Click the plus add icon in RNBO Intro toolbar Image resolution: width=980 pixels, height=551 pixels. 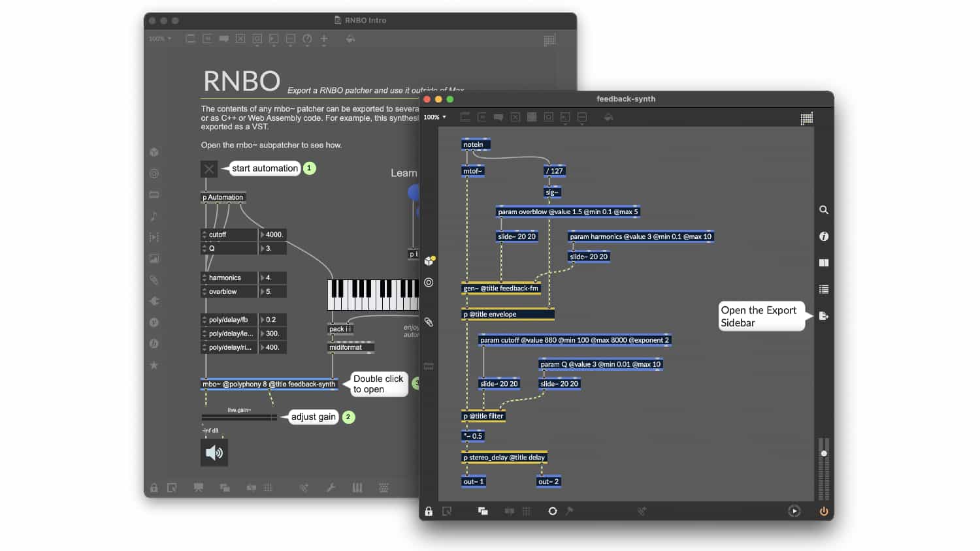tap(324, 39)
